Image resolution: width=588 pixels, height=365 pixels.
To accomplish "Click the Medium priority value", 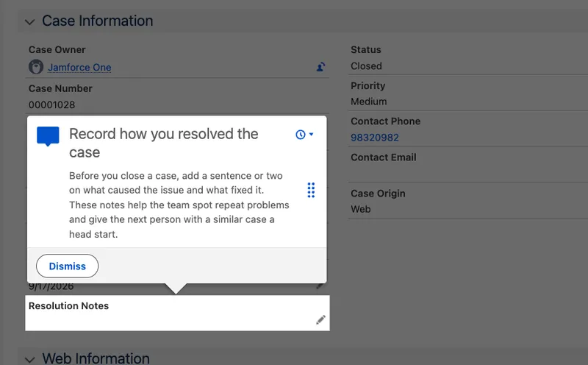I will (369, 102).
